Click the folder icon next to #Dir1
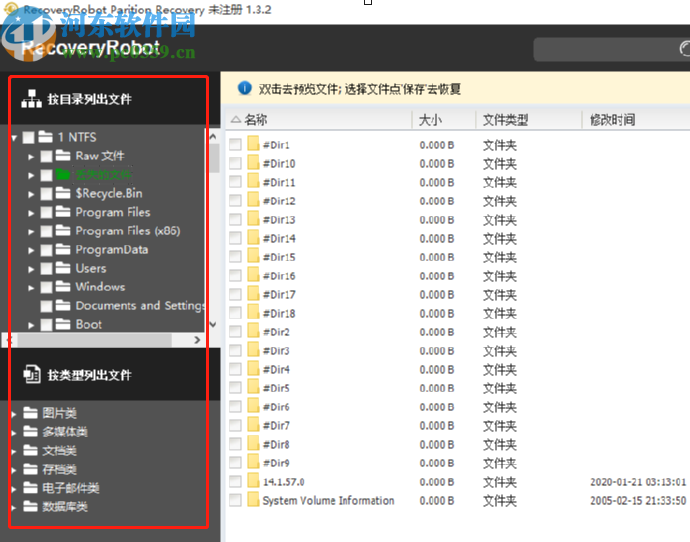This screenshot has width=690, height=542. (253, 145)
